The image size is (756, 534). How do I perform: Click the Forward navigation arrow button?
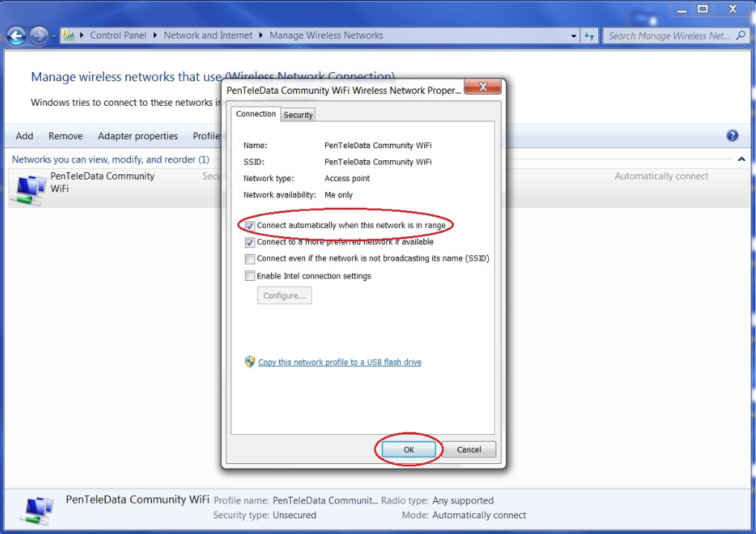click(39, 36)
